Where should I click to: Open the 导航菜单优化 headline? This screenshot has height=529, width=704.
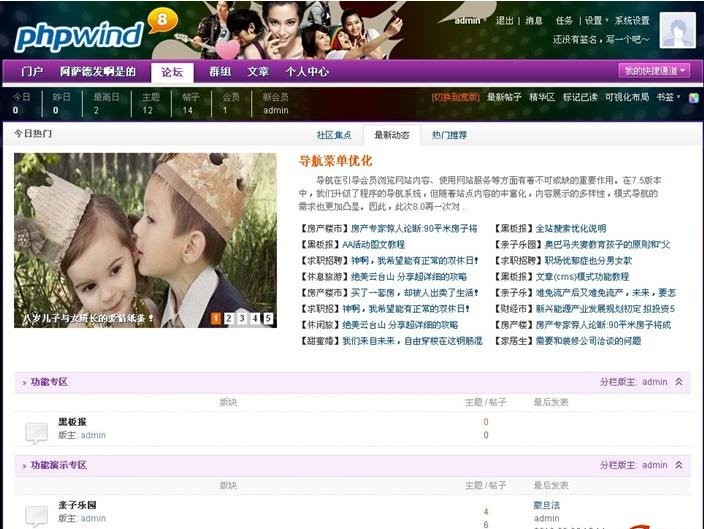[335, 161]
